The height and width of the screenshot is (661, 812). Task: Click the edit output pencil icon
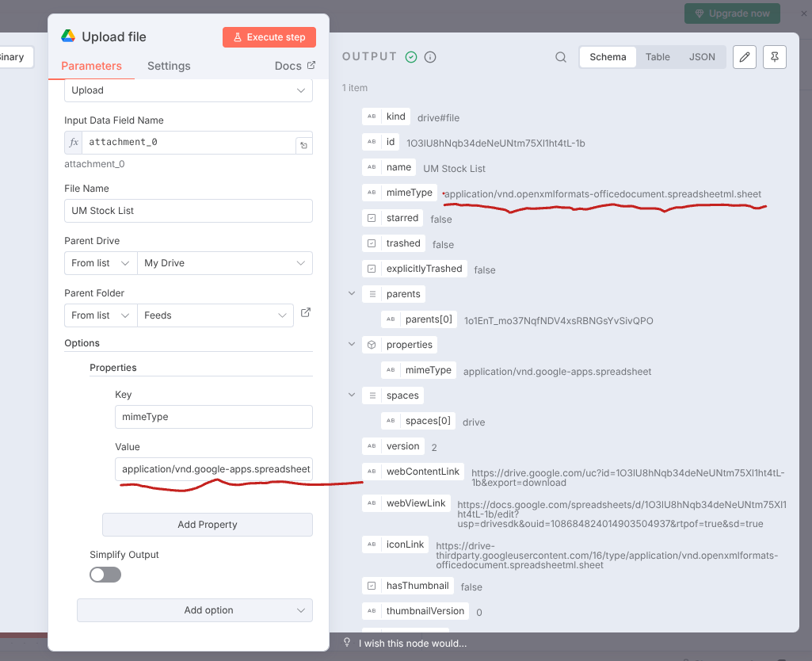point(744,57)
